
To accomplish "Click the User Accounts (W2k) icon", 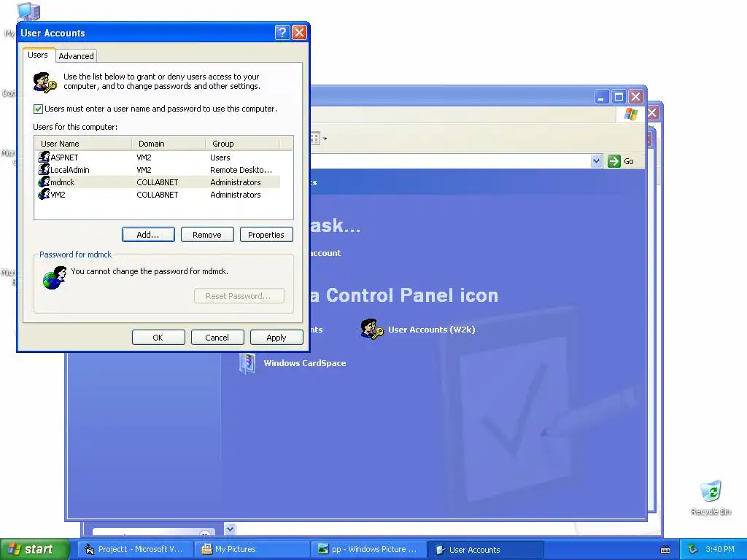I will pyautogui.click(x=371, y=329).
